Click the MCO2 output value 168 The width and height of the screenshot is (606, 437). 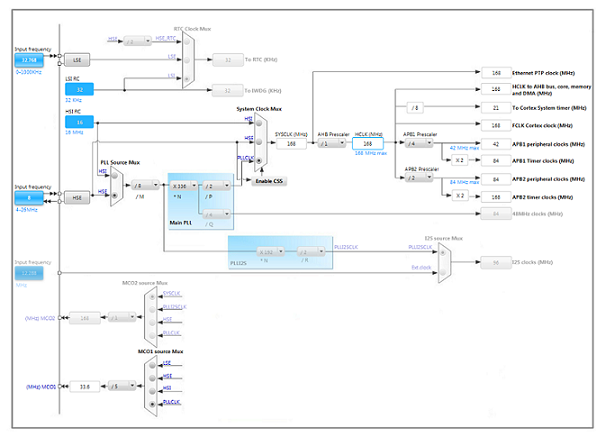85,318
